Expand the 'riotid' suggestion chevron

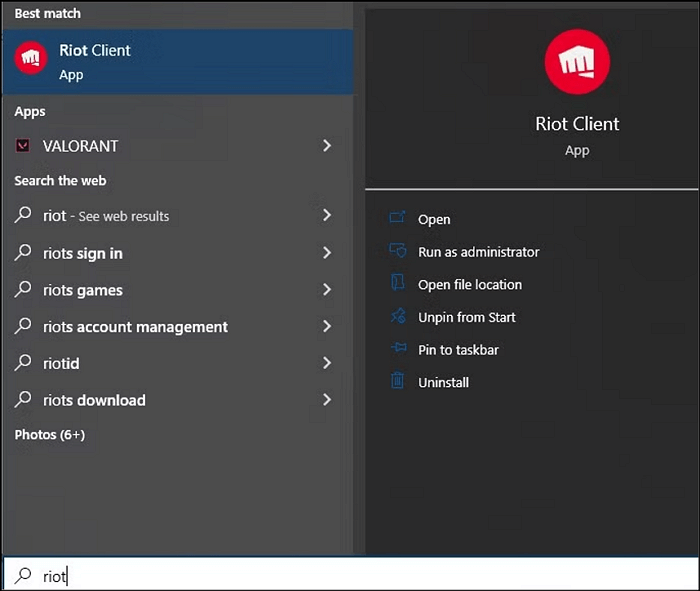[x=327, y=363]
